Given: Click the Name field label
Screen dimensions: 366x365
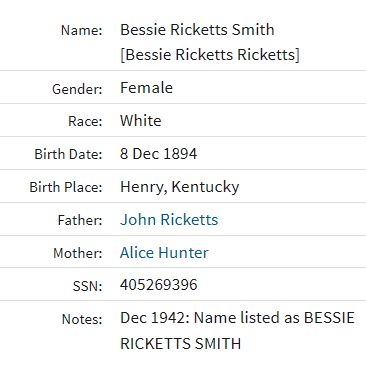Looking at the screenshot, I should click(81, 30).
